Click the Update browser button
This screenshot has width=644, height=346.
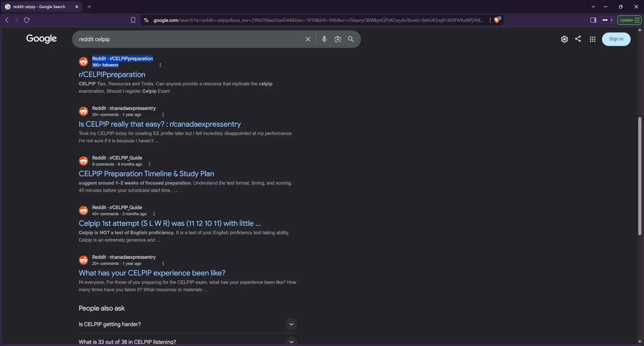(x=629, y=20)
